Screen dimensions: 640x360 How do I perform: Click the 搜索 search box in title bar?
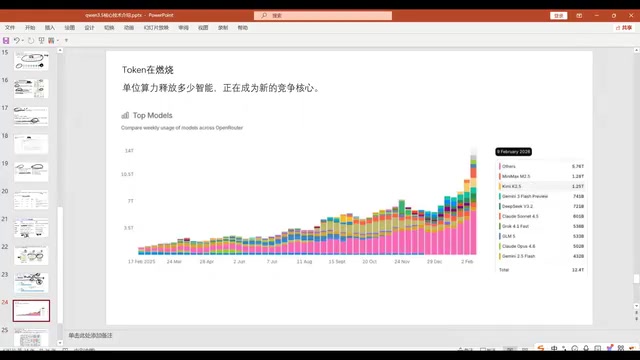tap(323, 16)
